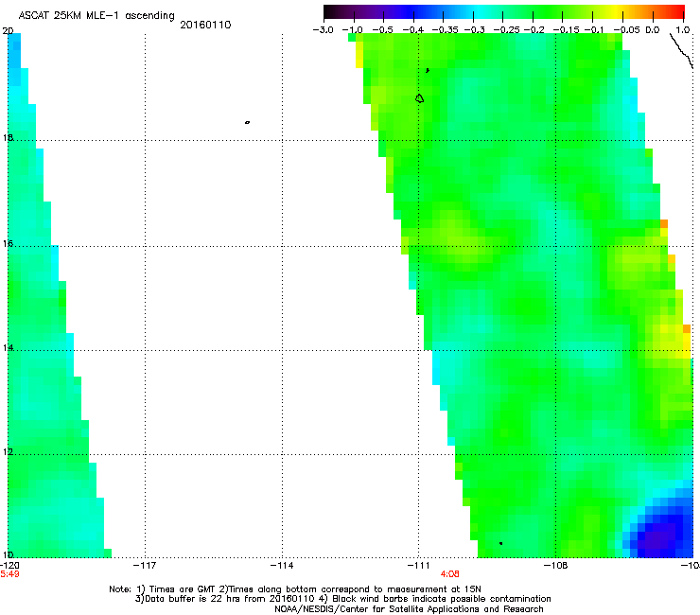Click longitude label -108
Image resolution: width=700 pixels, height=615 pixels.
(x=556, y=566)
